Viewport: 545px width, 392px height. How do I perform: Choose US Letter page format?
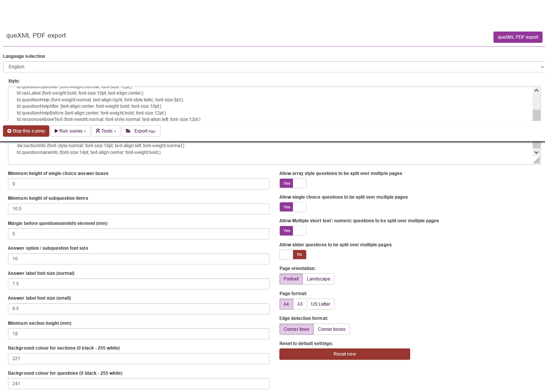pyautogui.click(x=321, y=304)
